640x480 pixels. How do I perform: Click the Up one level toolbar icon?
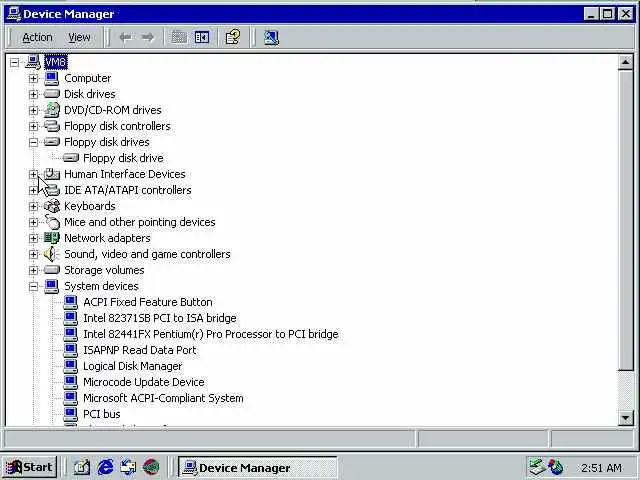click(x=179, y=38)
